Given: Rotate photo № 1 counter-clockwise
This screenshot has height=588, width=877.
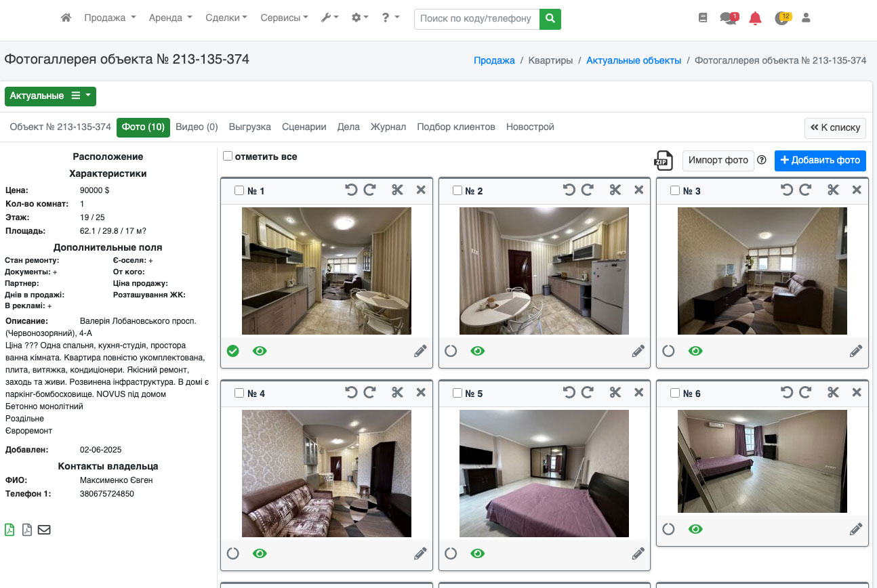Looking at the screenshot, I should pyautogui.click(x=351, y=190).
